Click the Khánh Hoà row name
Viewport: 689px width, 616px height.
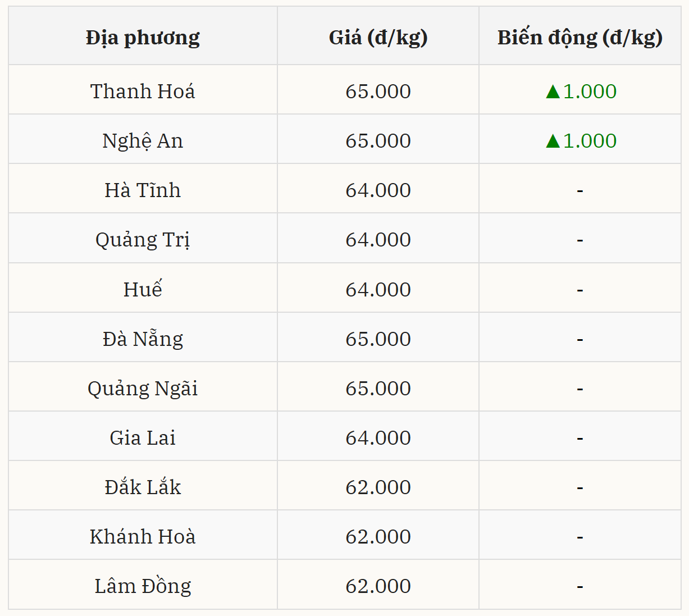(x=143, y=537)
